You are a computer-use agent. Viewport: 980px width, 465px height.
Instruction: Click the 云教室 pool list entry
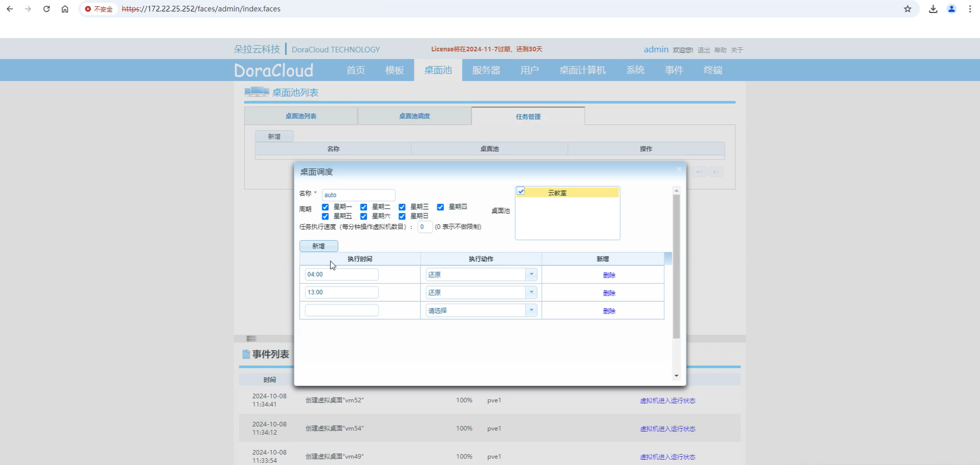click(x=568, y=192)
